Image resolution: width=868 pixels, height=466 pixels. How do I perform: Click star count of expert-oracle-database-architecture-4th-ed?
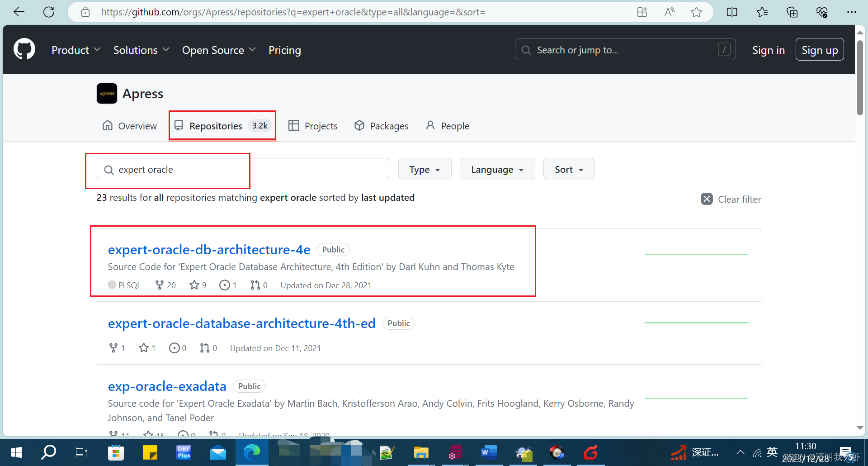pos(147,348)
